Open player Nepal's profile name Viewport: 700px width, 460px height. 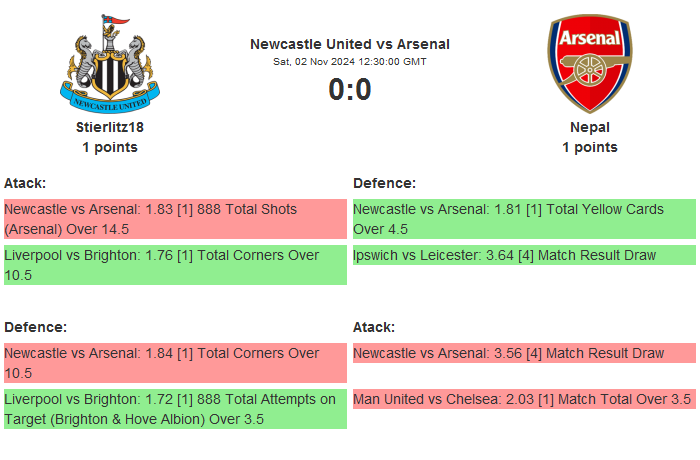pos(590,127)
